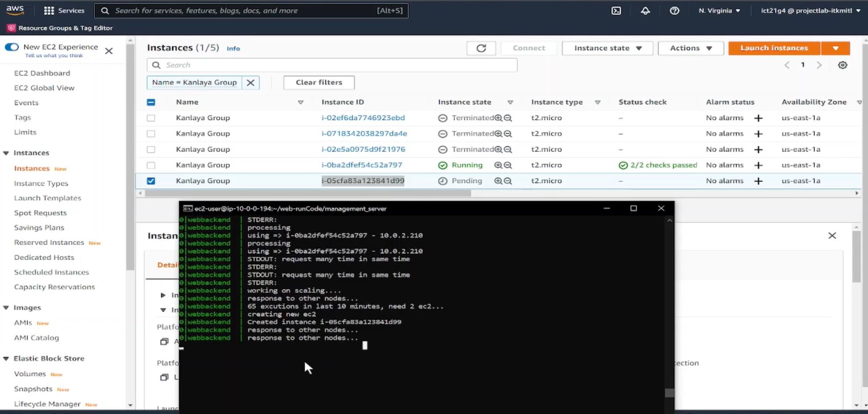The image size is (868, 414).
Task: Click the Tell us what you think link
Action: pyautogui.click(x=54, y=56)
